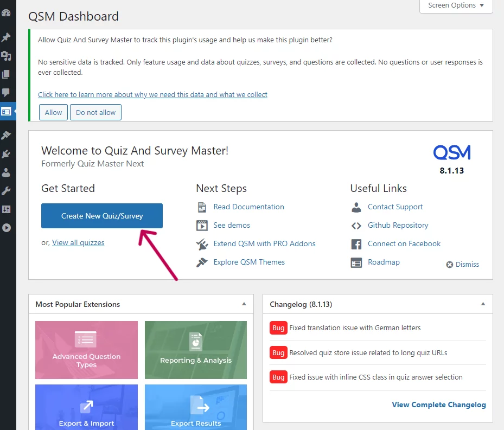Open Tools wrench icon in sidebar
The image size is (504, 430).
click(7, 191)
